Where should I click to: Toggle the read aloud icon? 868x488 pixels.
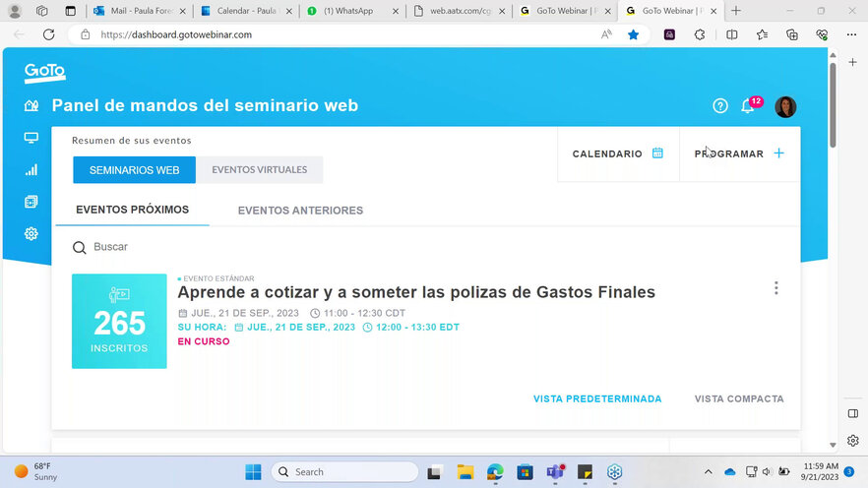point(606,34)
